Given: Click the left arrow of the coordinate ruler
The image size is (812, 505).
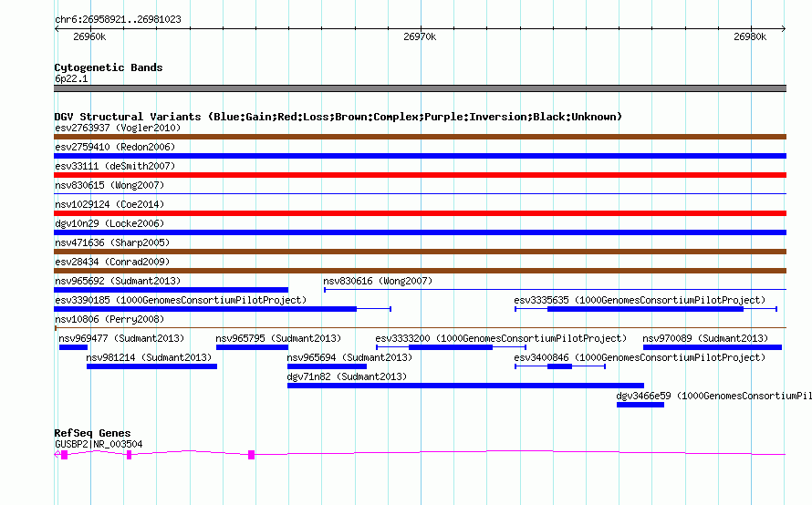Looking at the screenshot, I should click(57, 29).
